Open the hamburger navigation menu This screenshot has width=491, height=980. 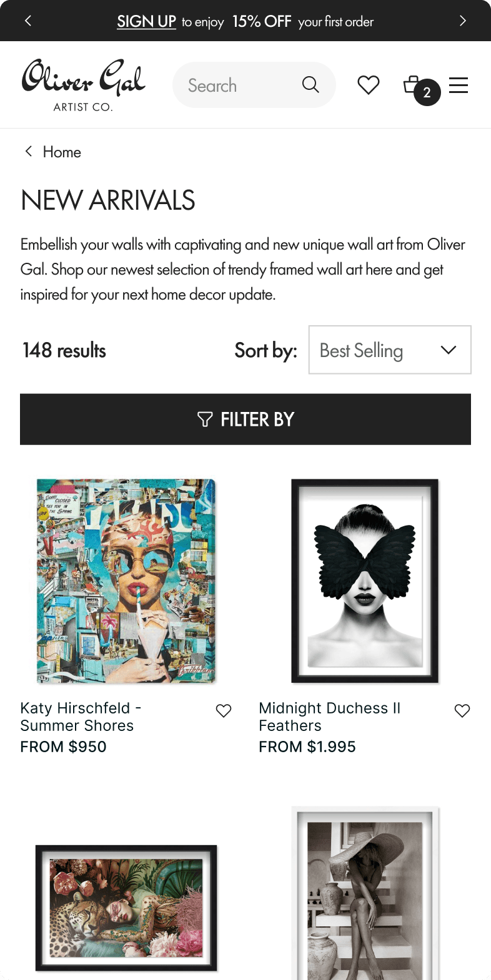point(459,85)
